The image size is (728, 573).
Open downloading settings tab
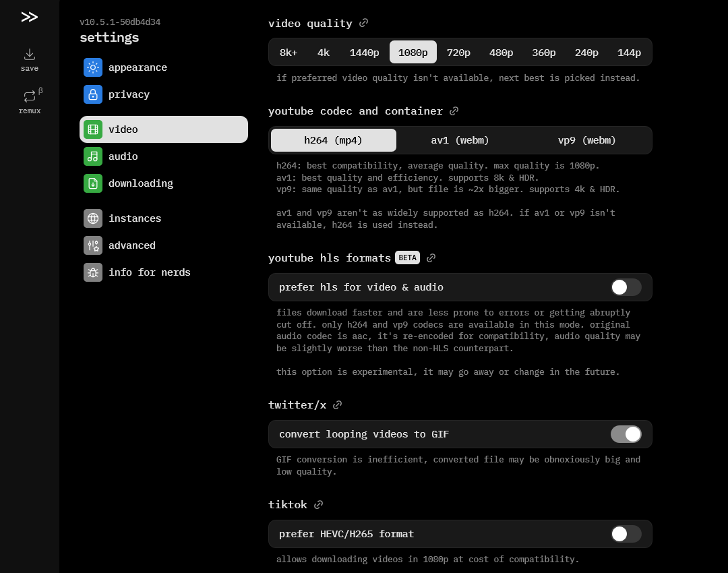point(163,183)
